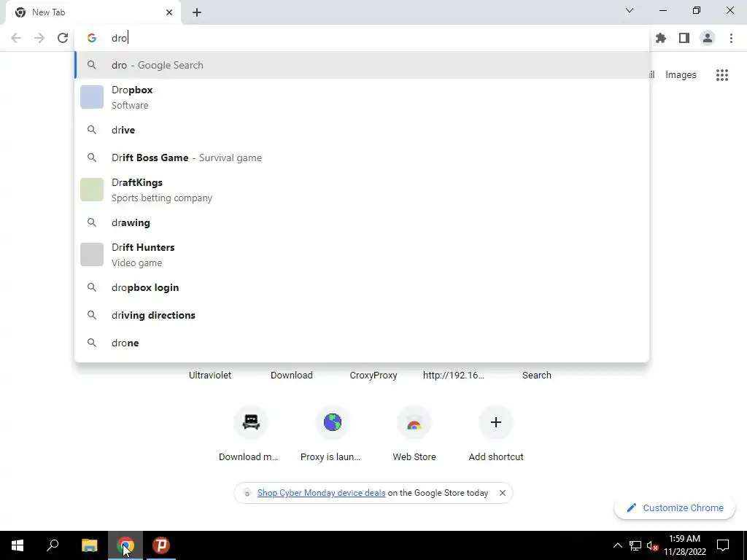
Task: Select Drift Hunters video game suggestion
Action: tap(362, 254)
